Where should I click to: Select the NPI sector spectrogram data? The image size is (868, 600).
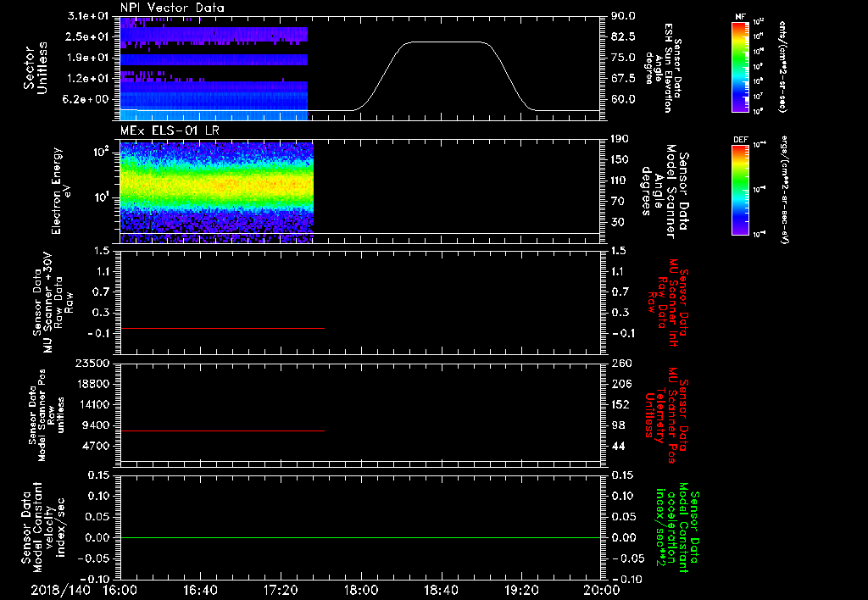[x=214, y=68]
